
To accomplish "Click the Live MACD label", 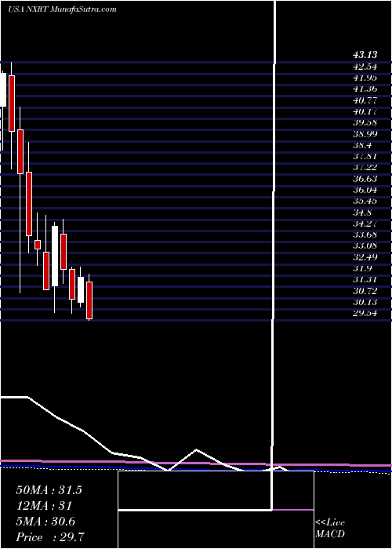I will [330, 529].
